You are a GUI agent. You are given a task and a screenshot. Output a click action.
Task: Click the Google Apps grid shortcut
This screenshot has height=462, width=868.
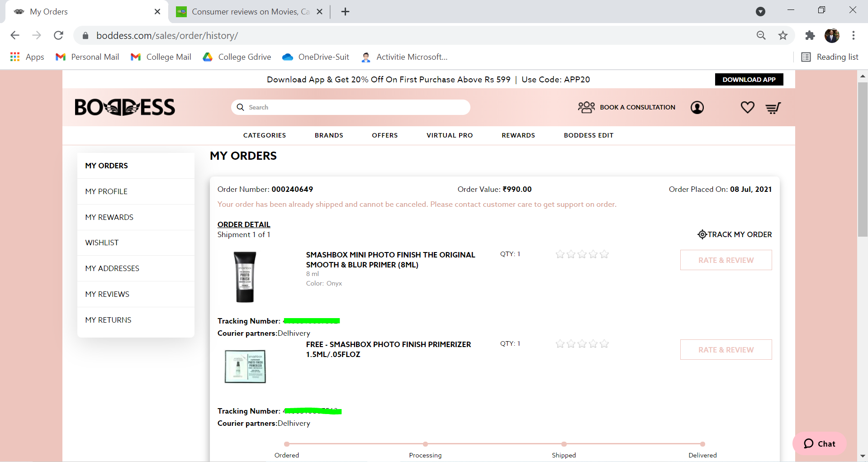tap(15, 57)
